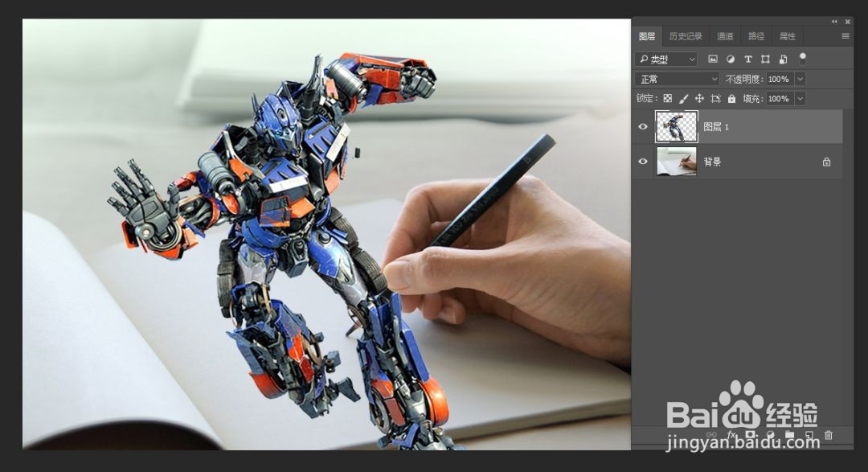The width and height of the screenshot is (868, 472).
Task: Switch to the 路径 tab
Action: point(755,36)
